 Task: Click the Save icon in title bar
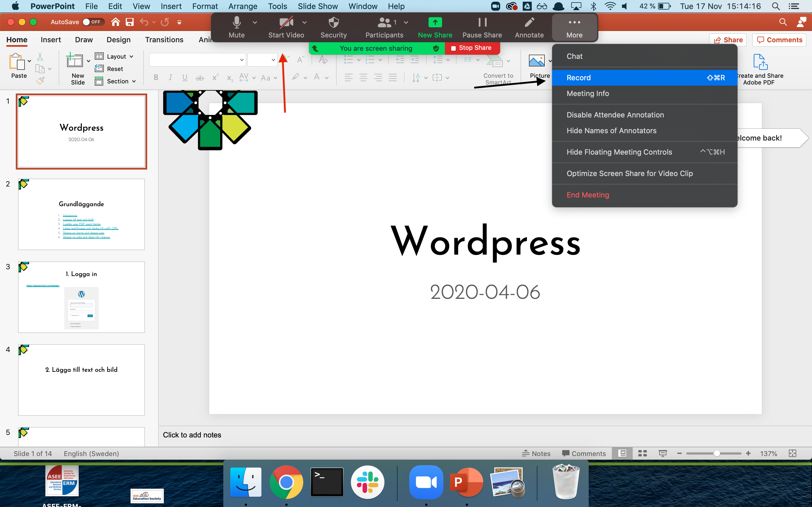click(x=129, y=22)
